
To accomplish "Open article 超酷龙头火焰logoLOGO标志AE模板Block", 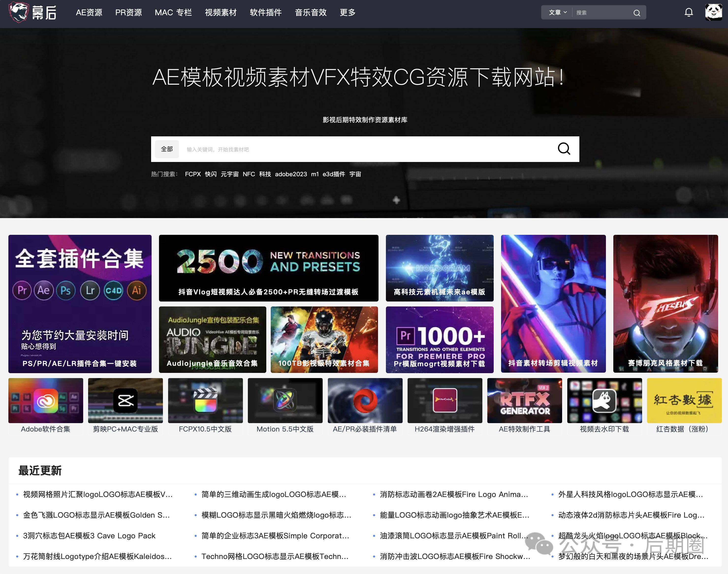I will pyautogui.click(x=633, y=536).
